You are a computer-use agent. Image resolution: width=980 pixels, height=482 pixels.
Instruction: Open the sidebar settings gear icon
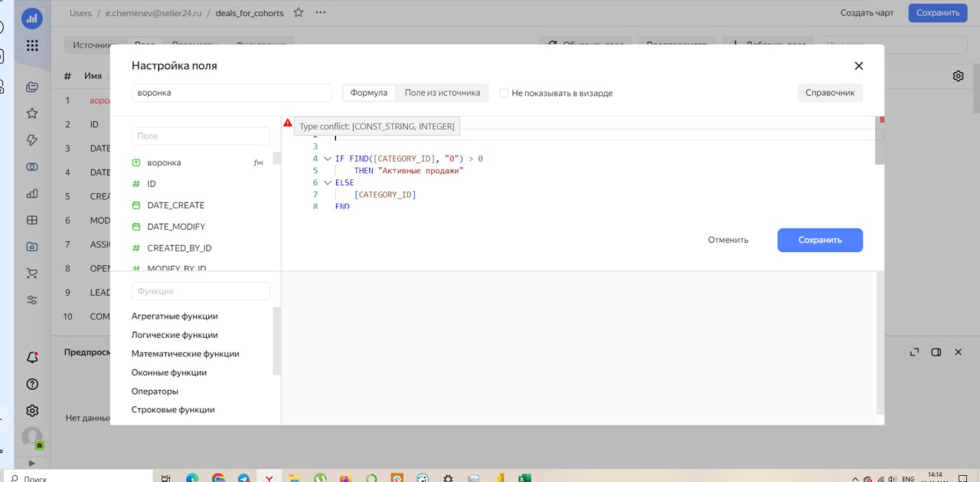[x=32, y=411]
